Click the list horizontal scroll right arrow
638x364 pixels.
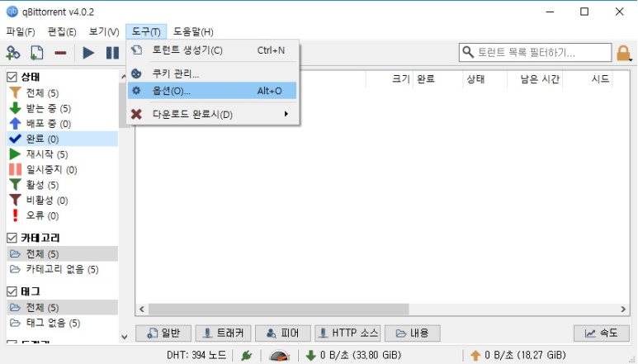[623, 309]
